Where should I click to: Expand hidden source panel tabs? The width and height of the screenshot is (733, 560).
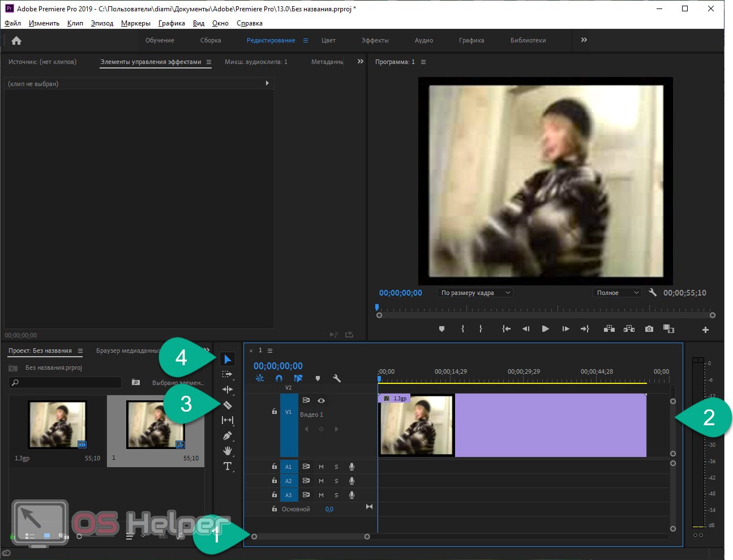[361, 61]
